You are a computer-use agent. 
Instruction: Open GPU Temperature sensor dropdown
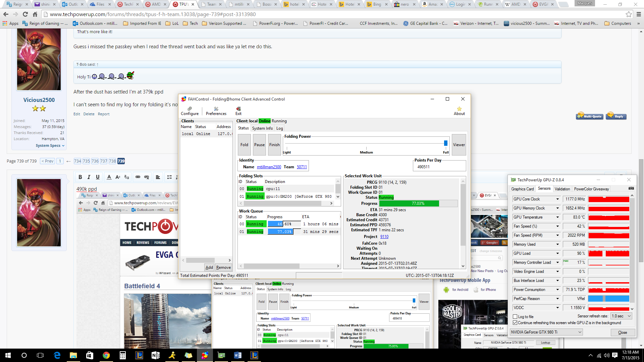click(557, 217)
